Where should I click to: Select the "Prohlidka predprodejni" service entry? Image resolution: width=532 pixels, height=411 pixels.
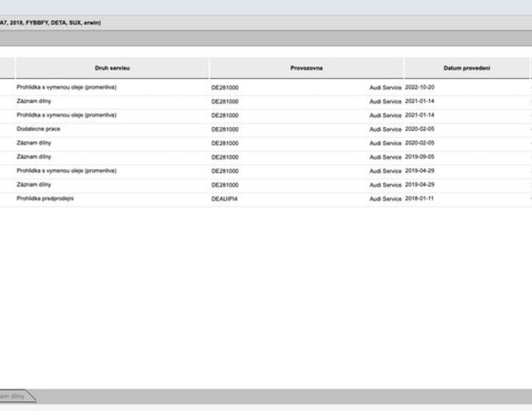(x=45, y=198)
